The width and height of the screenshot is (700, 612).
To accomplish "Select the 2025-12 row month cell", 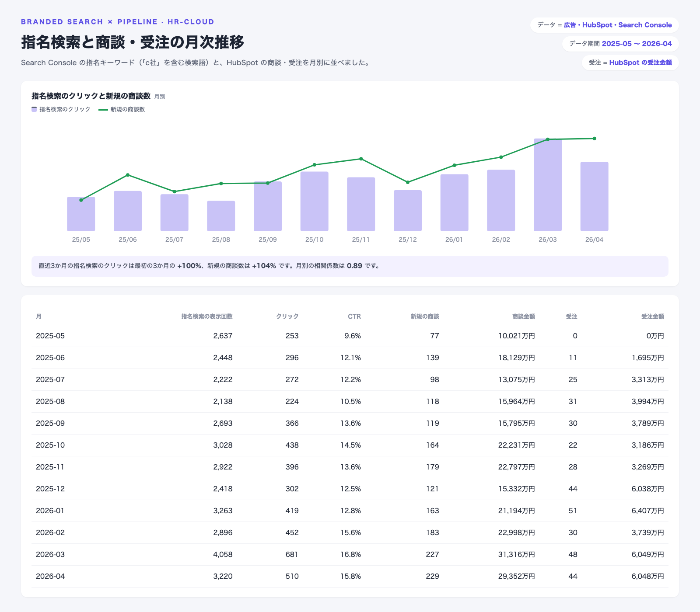I will pyautogui.click(x=50, y=489).
